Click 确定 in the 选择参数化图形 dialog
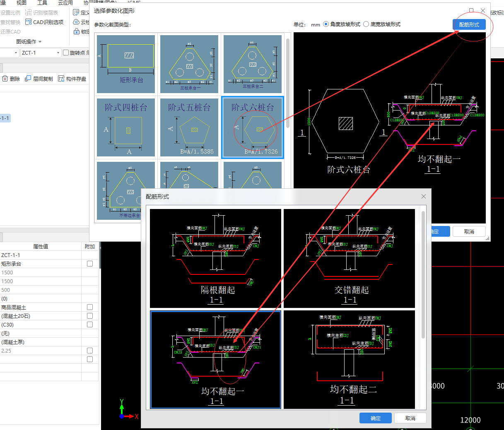This screenshot has width=504, height=430. pyautogui.click(x=440, y=231)
